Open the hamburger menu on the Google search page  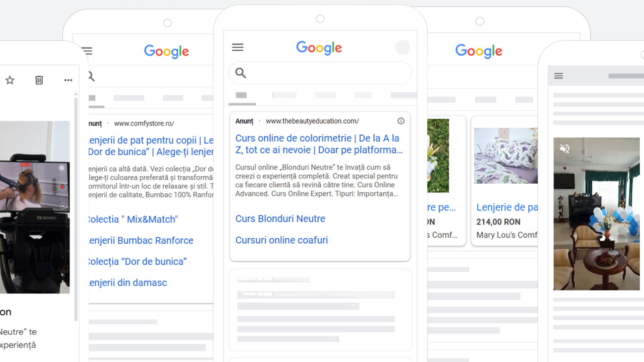(x=238, y=47)
